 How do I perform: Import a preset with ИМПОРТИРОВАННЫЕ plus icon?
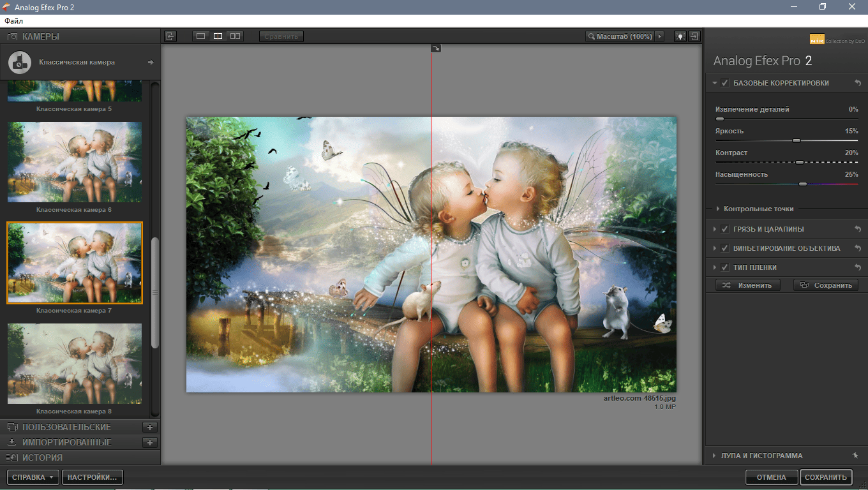click(x=150, y=442)
